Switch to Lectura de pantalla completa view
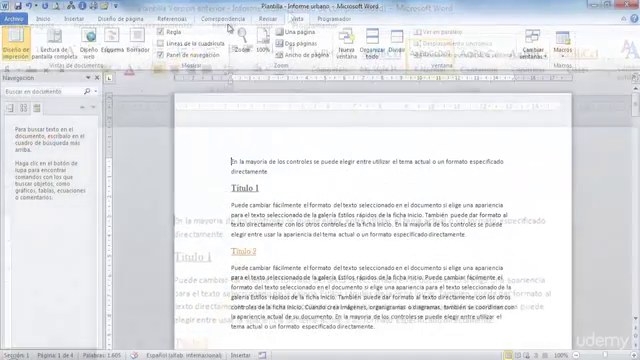Screen dimensions: 640x360 [x=54, y=43]
